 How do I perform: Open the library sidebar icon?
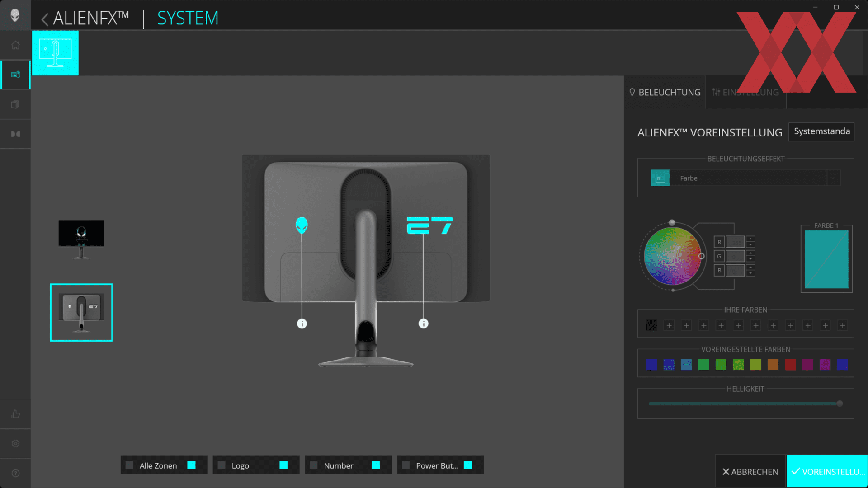coord(15,104)
